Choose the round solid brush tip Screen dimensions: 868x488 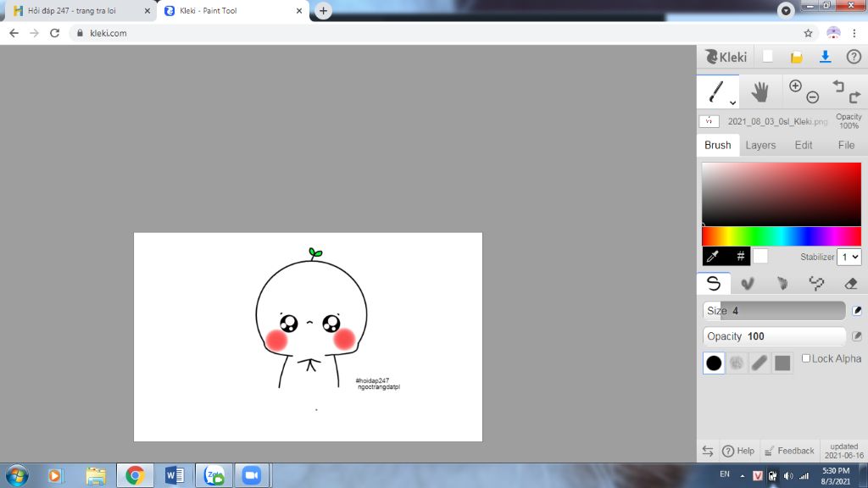pos(714,363)
